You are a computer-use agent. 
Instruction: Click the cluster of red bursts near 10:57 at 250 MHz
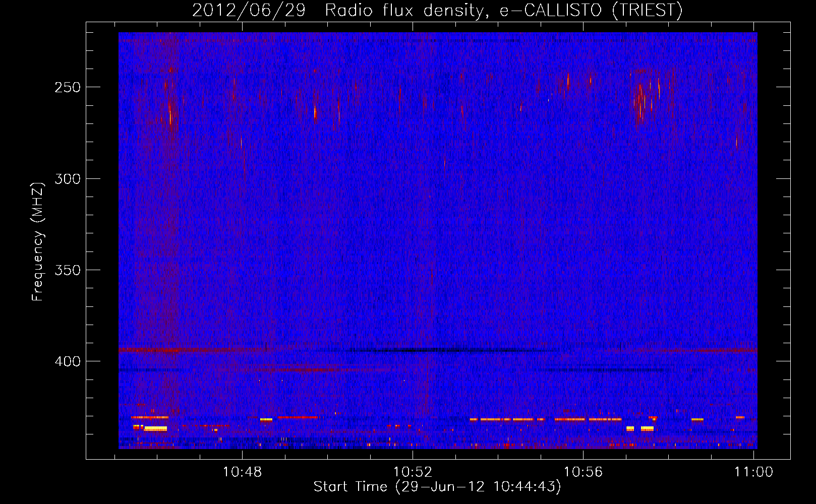(x=645, y=99)
